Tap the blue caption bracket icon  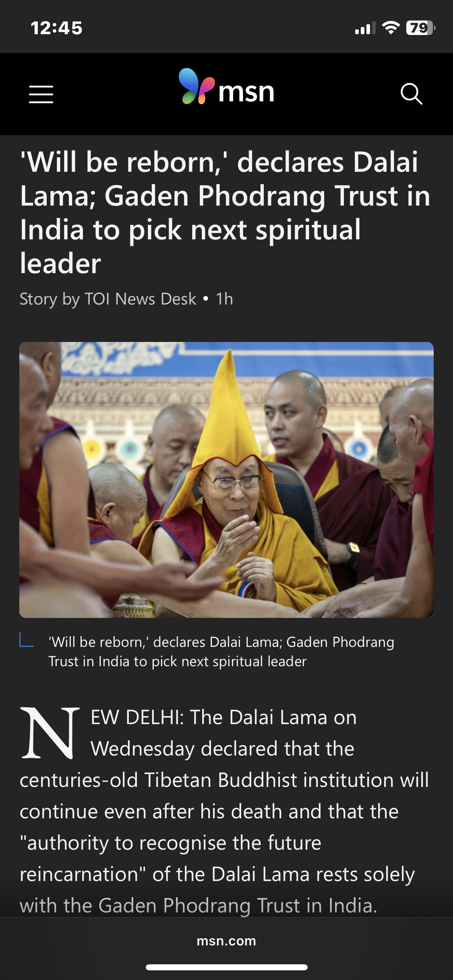pos(27,639)
